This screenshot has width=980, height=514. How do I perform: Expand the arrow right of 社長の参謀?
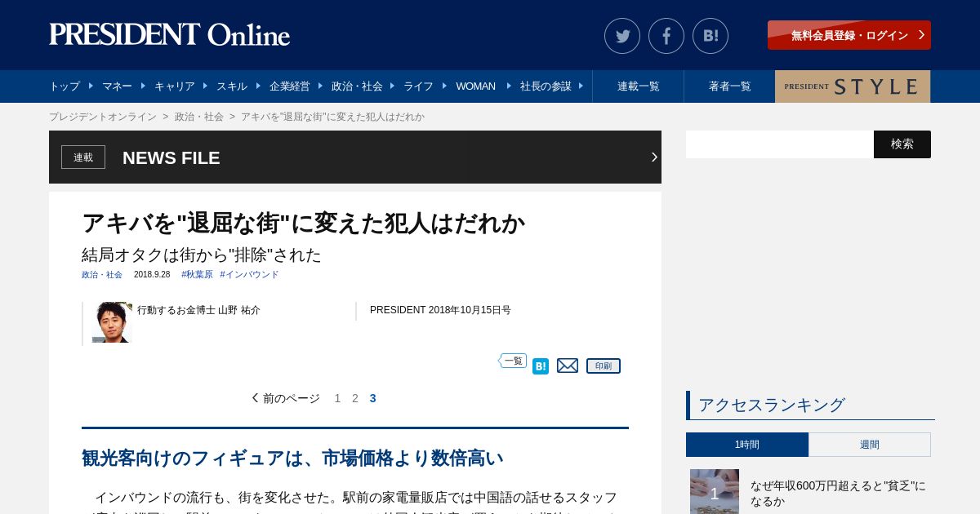(581, 86)
